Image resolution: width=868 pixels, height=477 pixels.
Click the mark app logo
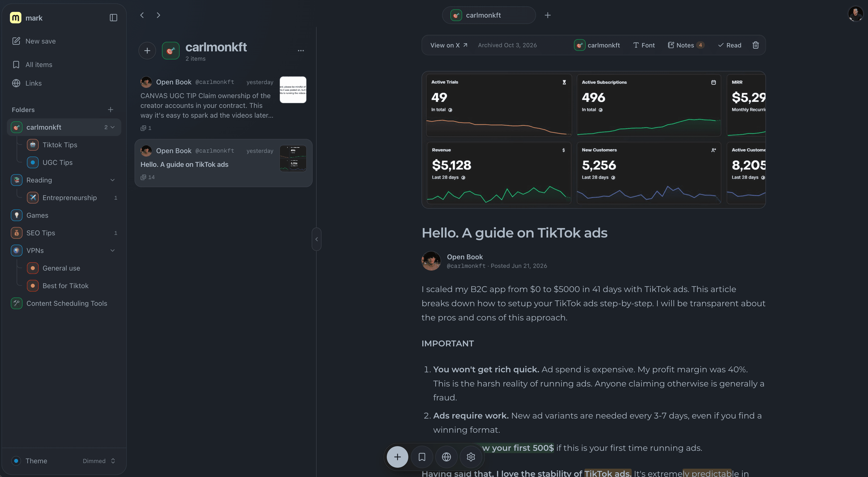tap(15, 18)
